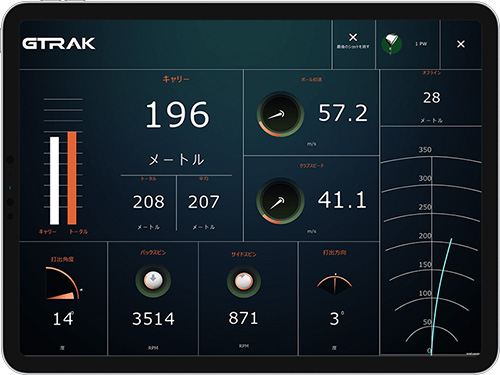Click the 200 range marker on trajectory chart

(425, 236)
